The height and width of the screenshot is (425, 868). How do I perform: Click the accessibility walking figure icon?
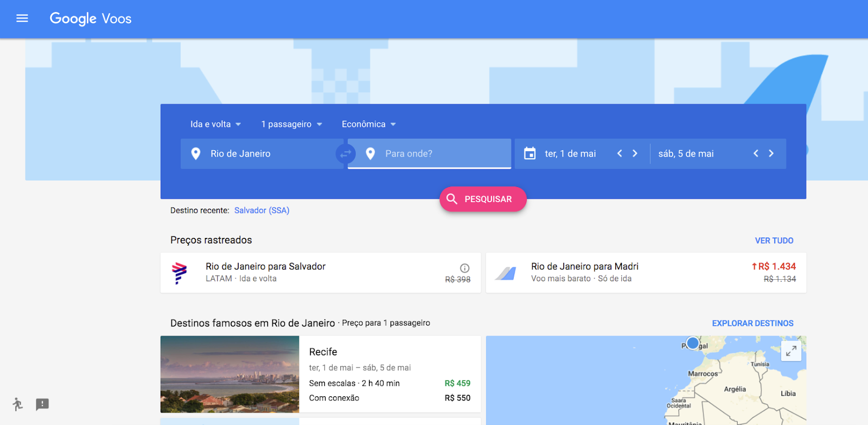click(17, 404)
